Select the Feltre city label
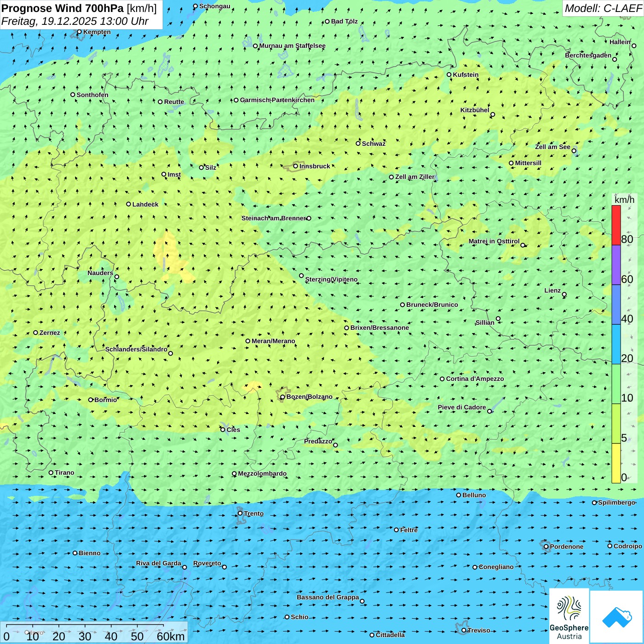Screen dimensions: 644x644 point(409,530)
